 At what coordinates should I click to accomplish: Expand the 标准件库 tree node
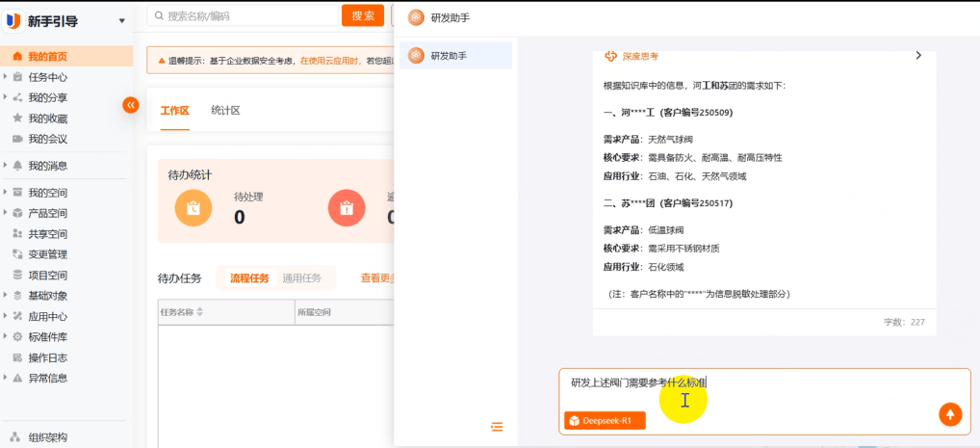coord(6,336)
